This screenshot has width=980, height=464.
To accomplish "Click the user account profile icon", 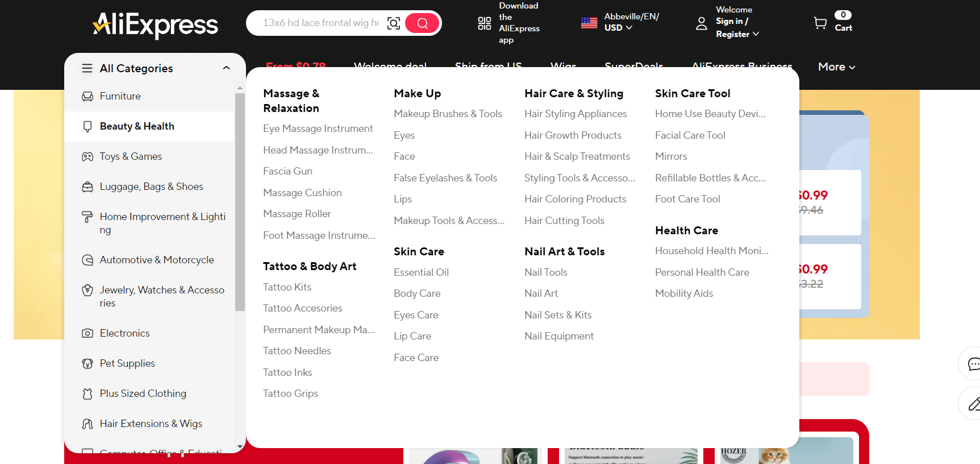I will [x=702, y=23].
